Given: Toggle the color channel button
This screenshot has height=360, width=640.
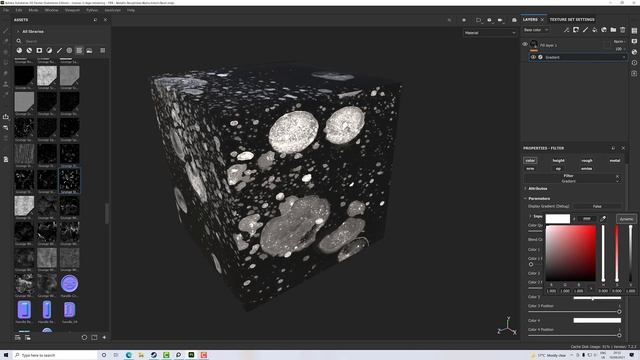Looking at the screenshot, I should (x=530, y=160).
